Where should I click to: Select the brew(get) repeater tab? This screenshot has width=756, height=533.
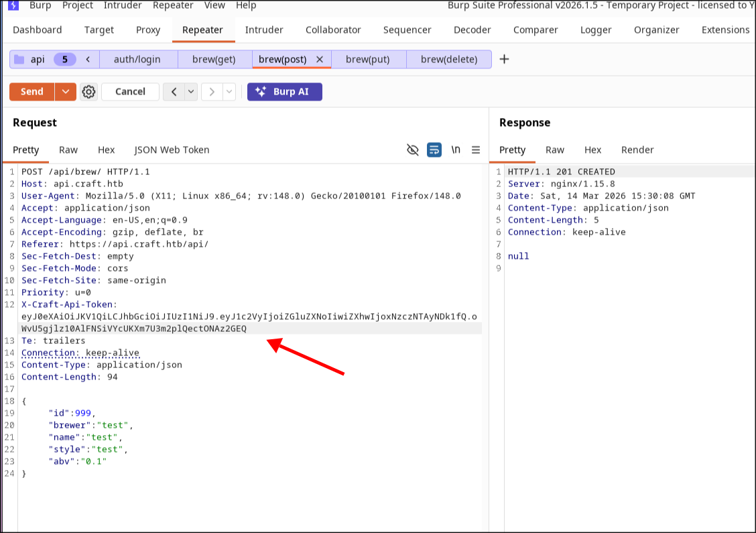[x=214, y=59]
